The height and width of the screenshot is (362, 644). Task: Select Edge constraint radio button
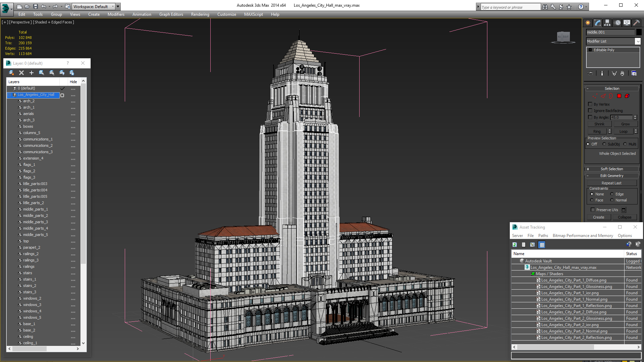(x=612, y=194)
